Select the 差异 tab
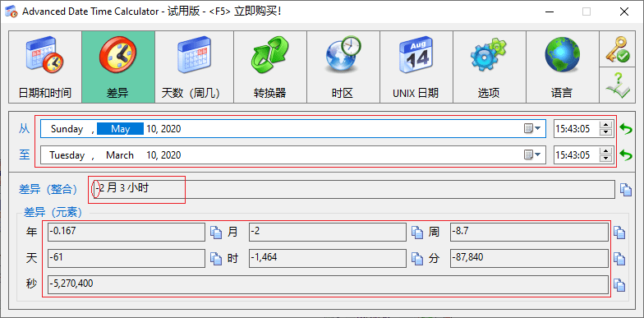Viewport: 644px width, 318px height. (118, 67)
